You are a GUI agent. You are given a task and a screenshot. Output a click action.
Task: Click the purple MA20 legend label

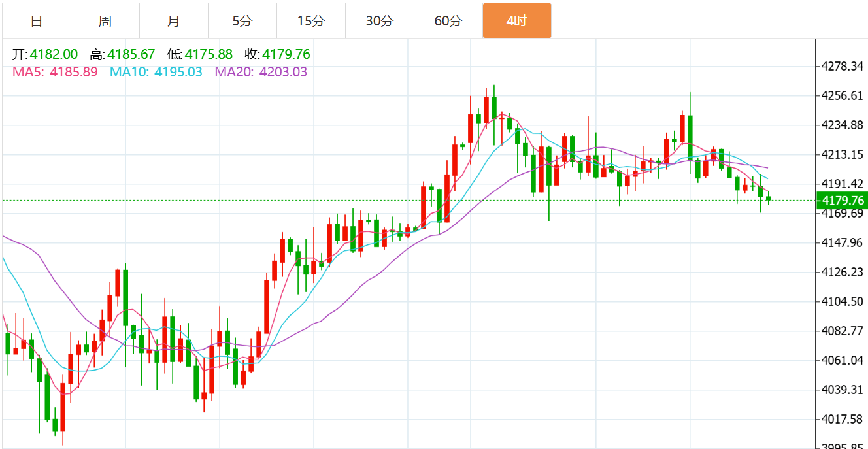point(261,72)
